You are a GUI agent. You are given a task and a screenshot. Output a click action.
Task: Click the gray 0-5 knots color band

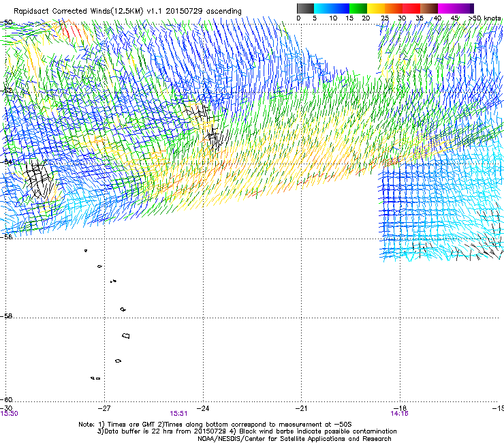click(x=305, y=8)
